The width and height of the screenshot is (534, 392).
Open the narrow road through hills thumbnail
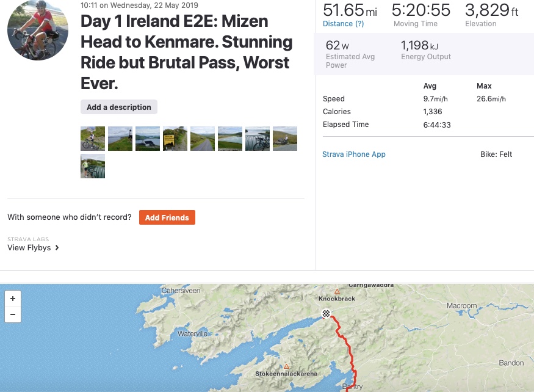[203, 139]
